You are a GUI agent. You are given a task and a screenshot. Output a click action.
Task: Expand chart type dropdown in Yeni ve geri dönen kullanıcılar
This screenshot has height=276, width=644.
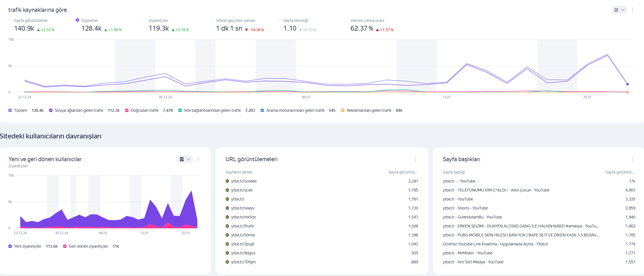point(185,159)
